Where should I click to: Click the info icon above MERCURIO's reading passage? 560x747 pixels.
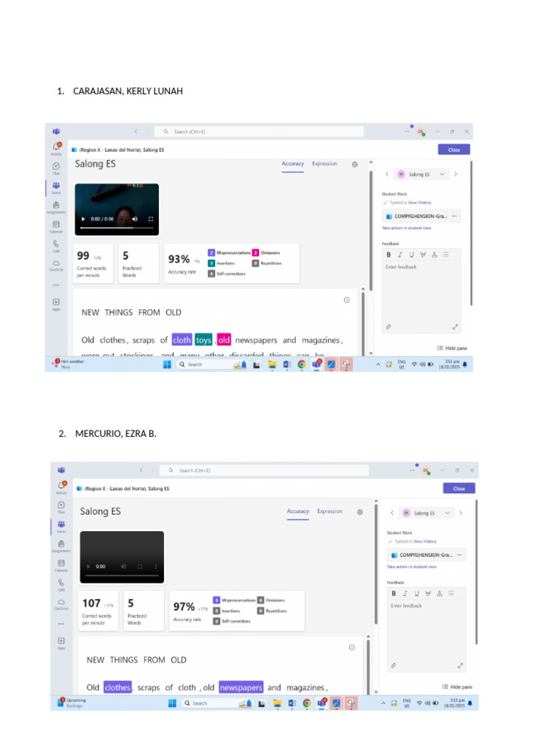[x=352, y=648]
